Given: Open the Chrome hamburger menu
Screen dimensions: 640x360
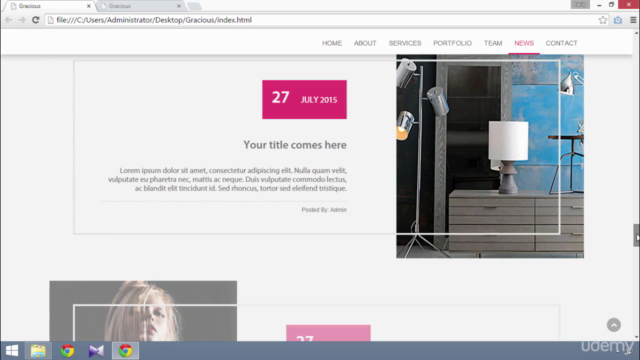Looking at the screenshot, I should click(x=633, y=20).
